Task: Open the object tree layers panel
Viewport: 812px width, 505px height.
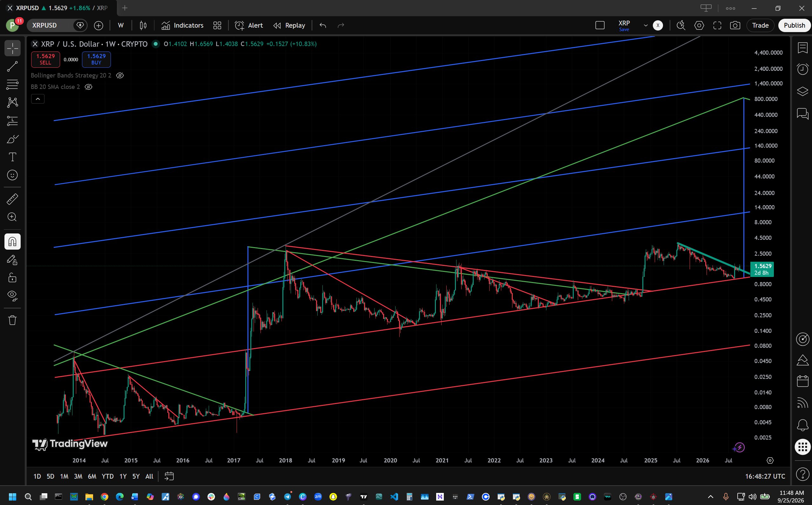Action: click(802, 91)
